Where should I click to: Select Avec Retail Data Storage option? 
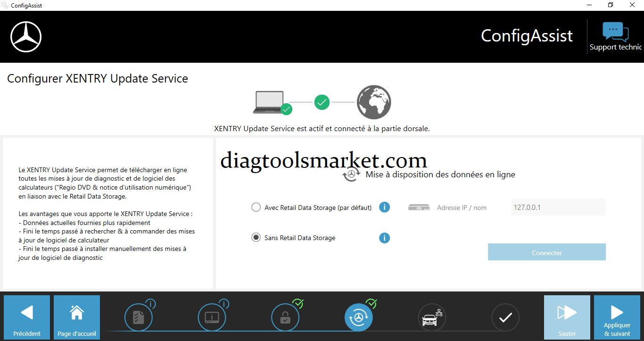click(256, 208)
